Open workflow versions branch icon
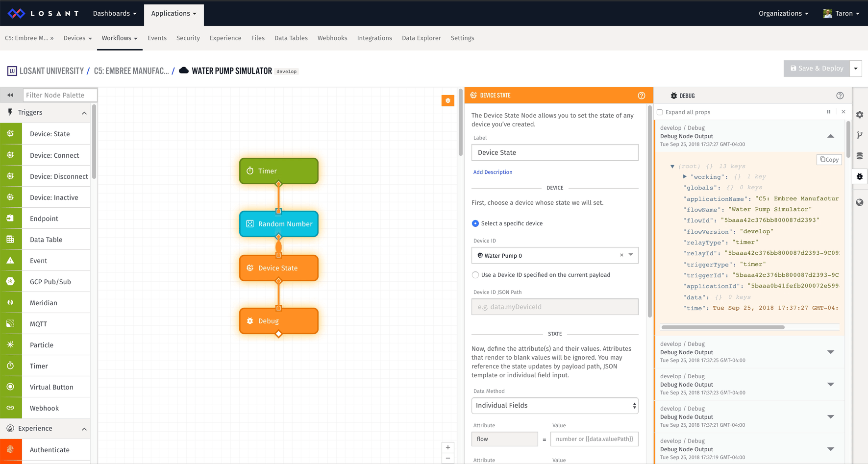This screenshot has width=868, height=464. (x=860, y=135)
